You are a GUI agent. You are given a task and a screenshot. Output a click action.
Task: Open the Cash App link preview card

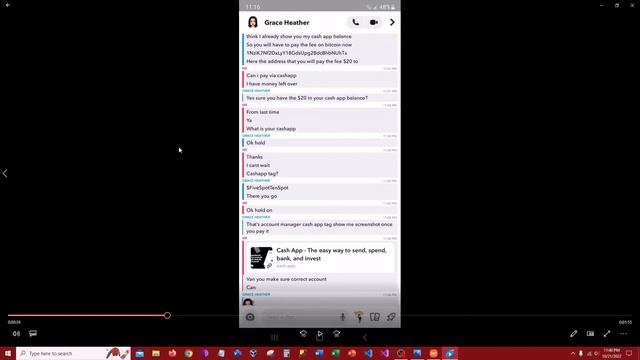[320, 258]
